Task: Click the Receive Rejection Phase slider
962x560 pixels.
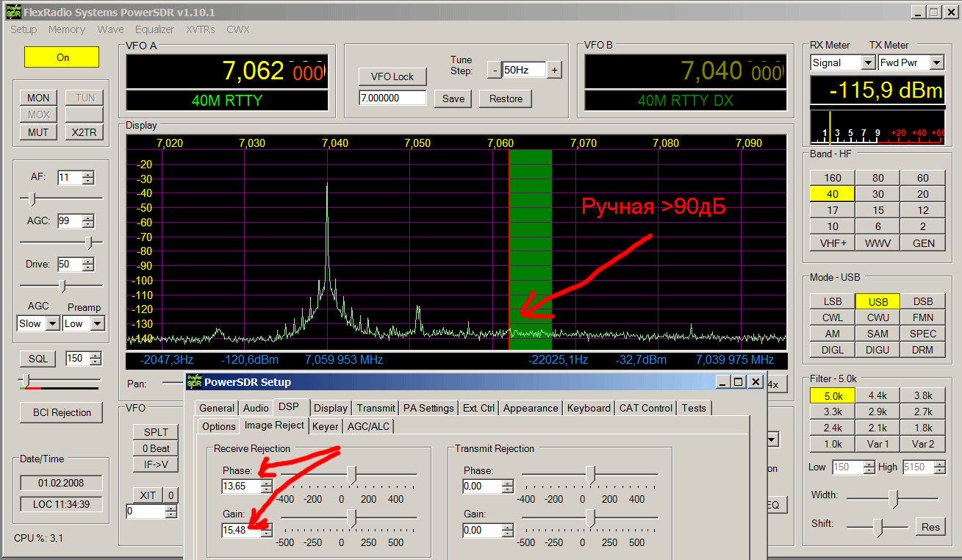Action: pyautogui.click(x=352, y=475)
